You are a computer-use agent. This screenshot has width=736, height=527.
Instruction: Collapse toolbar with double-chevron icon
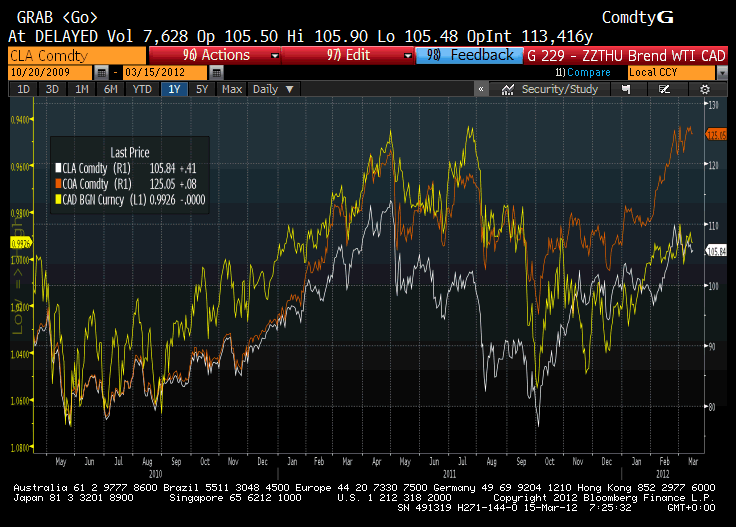coord(481,89)
